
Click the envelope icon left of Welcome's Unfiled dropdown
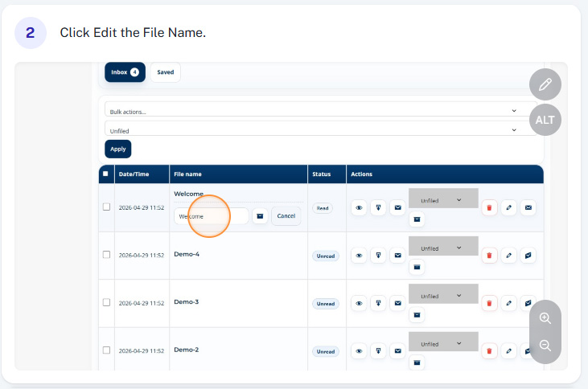(398, 207)
